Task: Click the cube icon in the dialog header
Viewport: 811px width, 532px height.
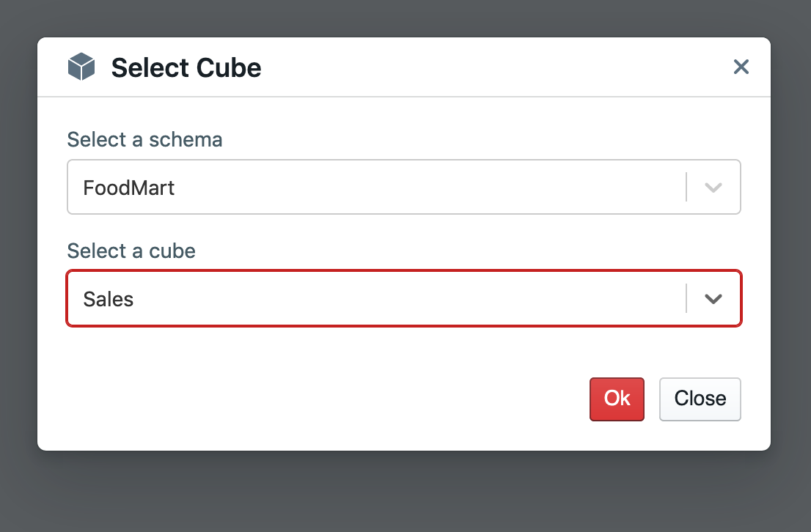Action: [x=81, y=67]
